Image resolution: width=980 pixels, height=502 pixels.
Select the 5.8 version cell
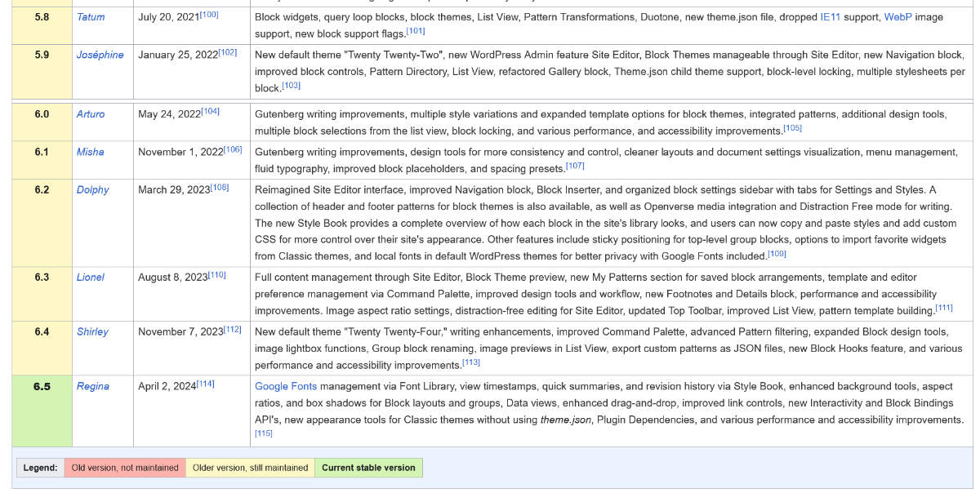[42, 25]
